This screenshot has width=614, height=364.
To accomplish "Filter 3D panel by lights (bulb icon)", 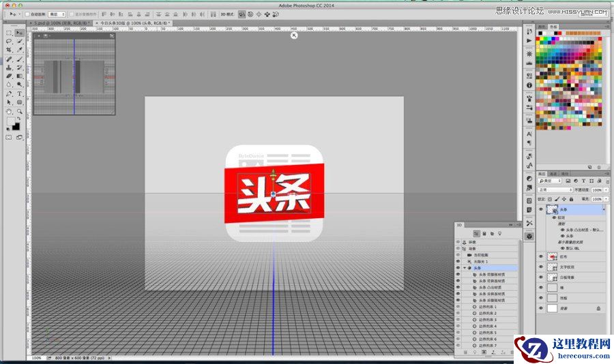I will tap(499, 234).
